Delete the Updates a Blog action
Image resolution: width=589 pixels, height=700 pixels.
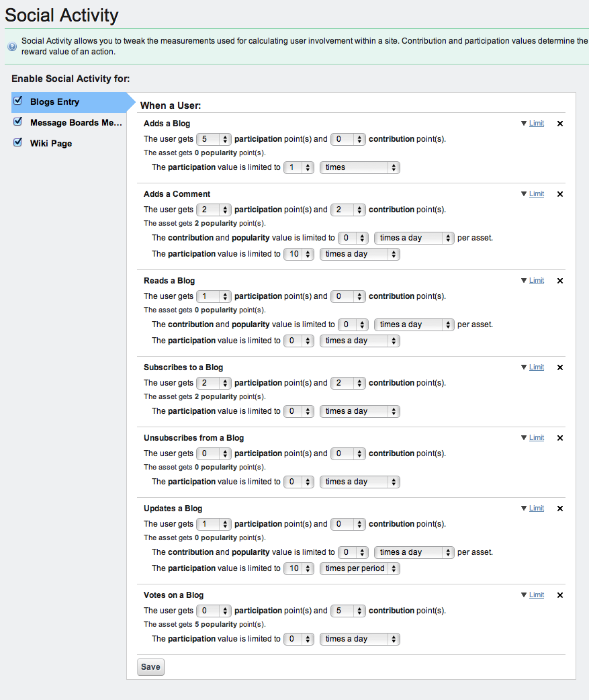[x=560, y=509]
